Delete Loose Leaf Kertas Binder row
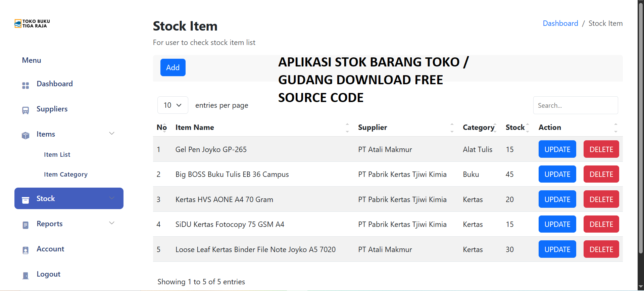Viewport: 644px width, 291px height. (601, 249)
